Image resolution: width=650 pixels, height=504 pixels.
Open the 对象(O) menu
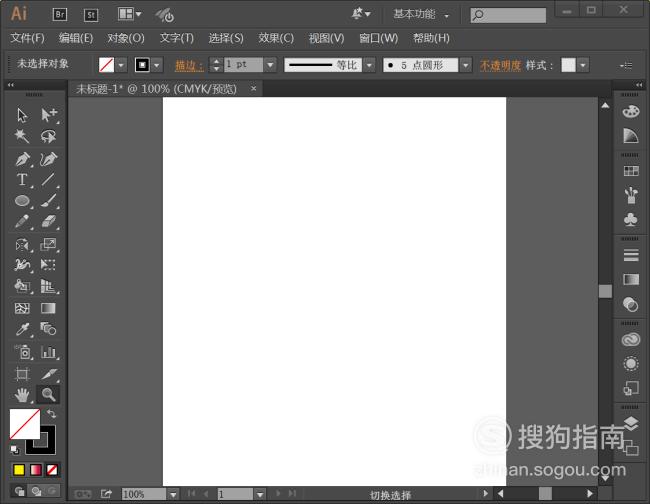[x=126, y=38]
